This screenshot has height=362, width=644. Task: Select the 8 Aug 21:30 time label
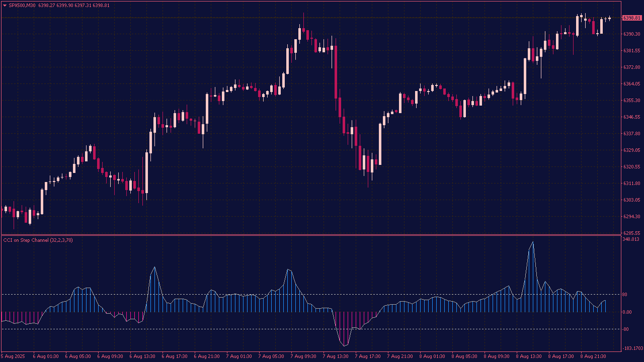coord(593,356)
